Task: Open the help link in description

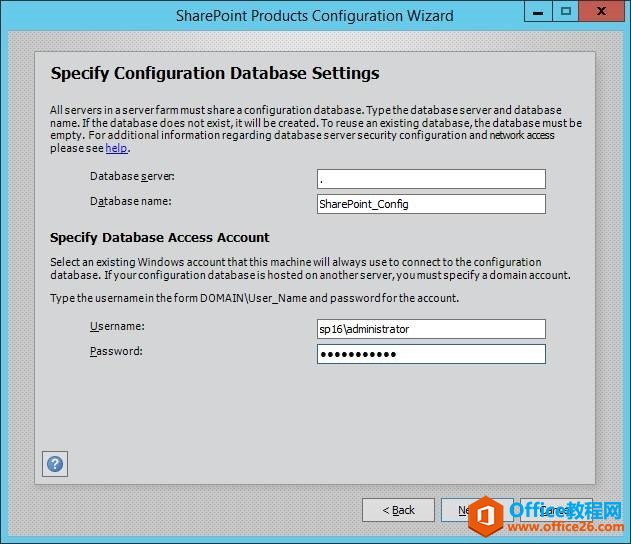Action: 117,148
